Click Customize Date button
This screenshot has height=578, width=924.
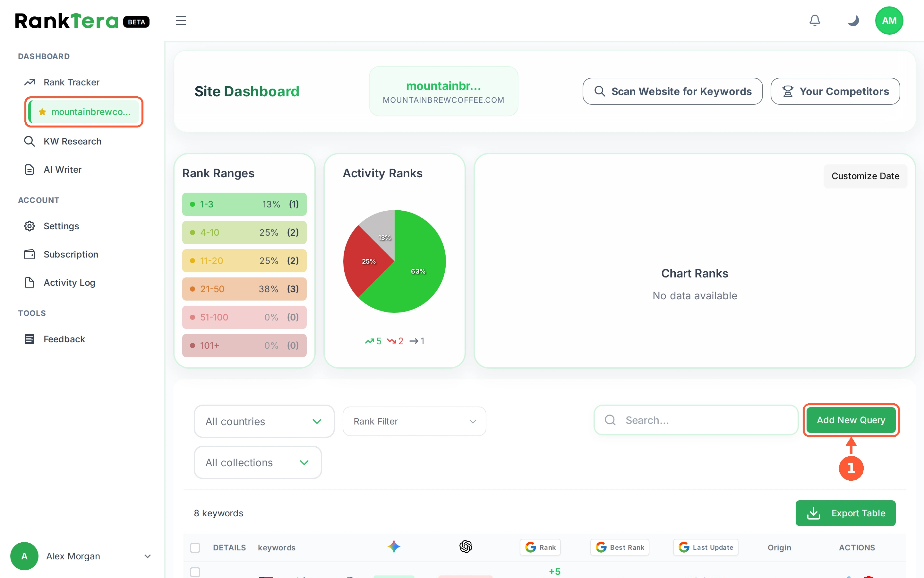click(x=865, y=176)
